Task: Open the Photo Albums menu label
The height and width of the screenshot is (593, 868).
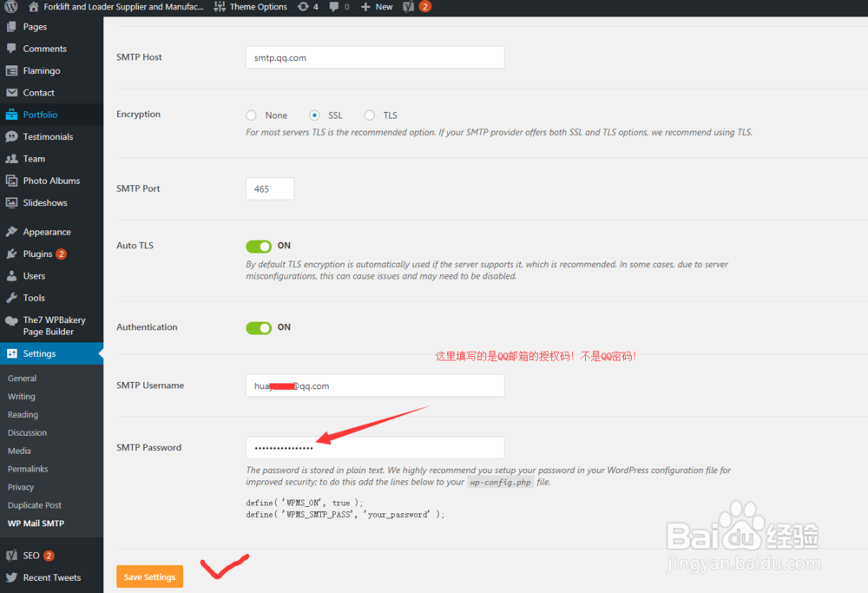Action: click(51, 181)
